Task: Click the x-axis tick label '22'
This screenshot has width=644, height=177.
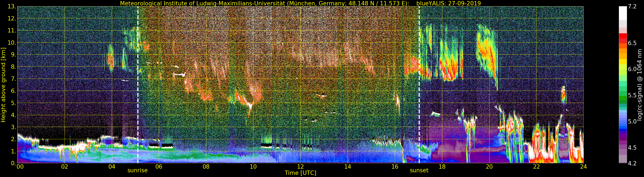Action: click(536, 166)
